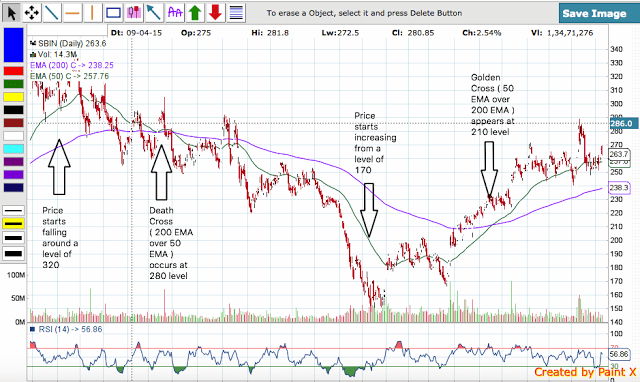Select the blue diagonal arrow tool
Image resolution: width=640 pixels, height=382 pixels.
tap(154, 13)
